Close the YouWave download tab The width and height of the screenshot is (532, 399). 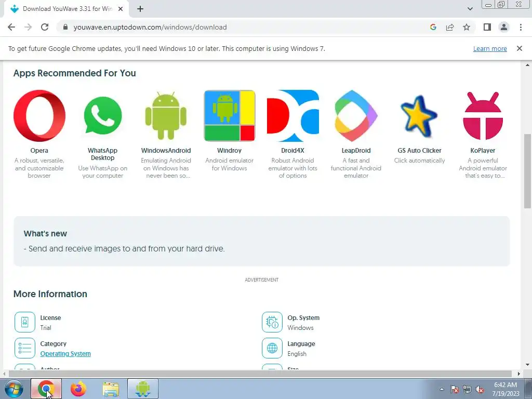121,9
